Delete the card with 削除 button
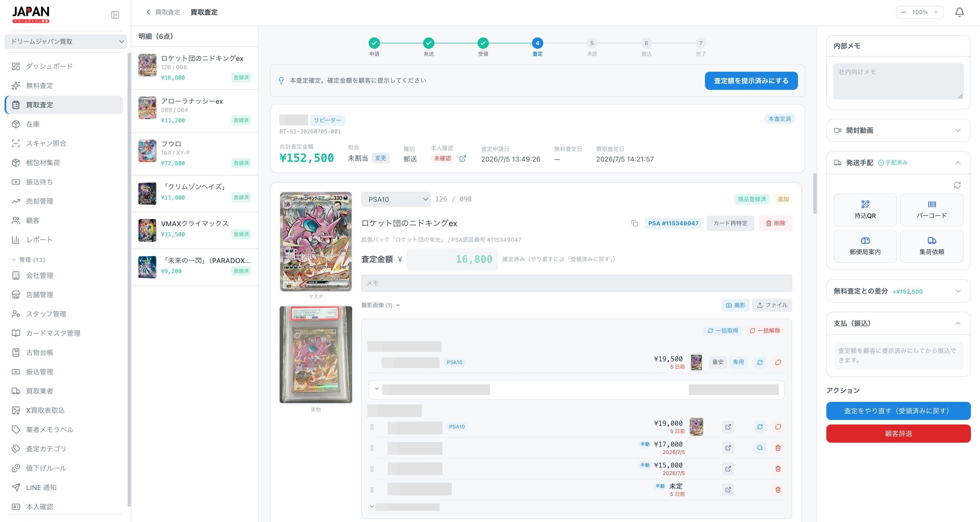The image size is (980, 522). point(775,223)
